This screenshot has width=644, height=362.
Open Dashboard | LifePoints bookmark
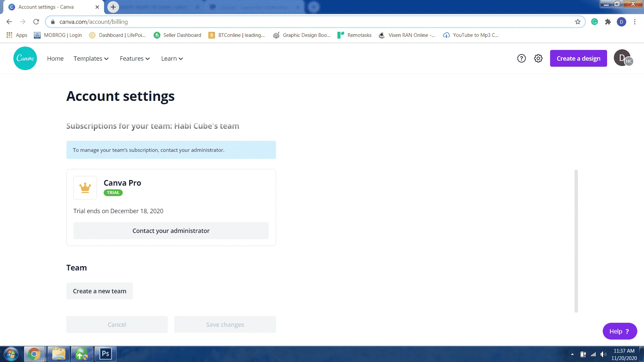point(117,35)
